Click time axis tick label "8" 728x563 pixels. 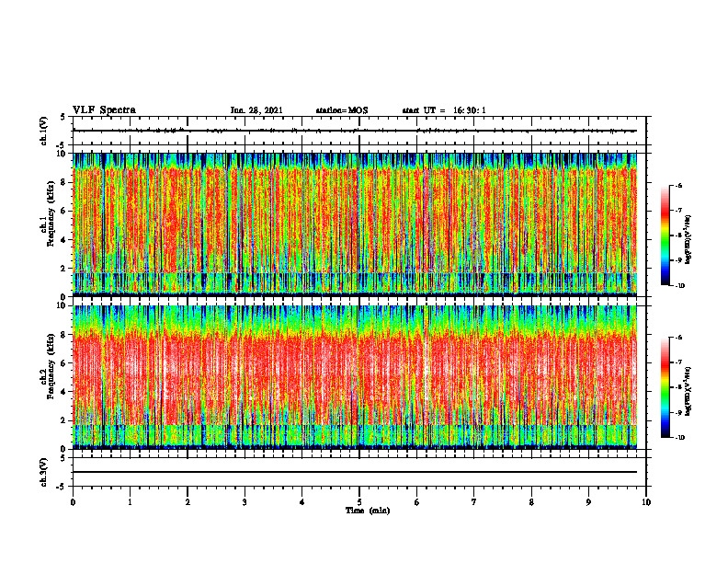tap(531, 502)
